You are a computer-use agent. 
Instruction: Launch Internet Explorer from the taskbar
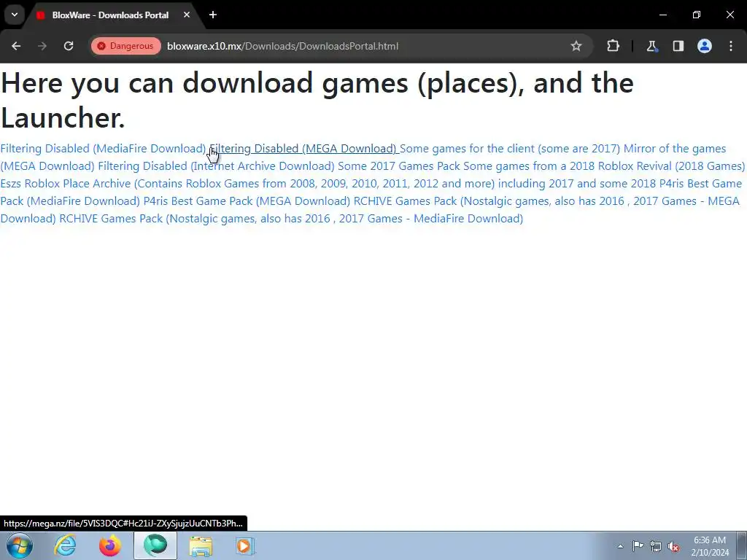65,545
